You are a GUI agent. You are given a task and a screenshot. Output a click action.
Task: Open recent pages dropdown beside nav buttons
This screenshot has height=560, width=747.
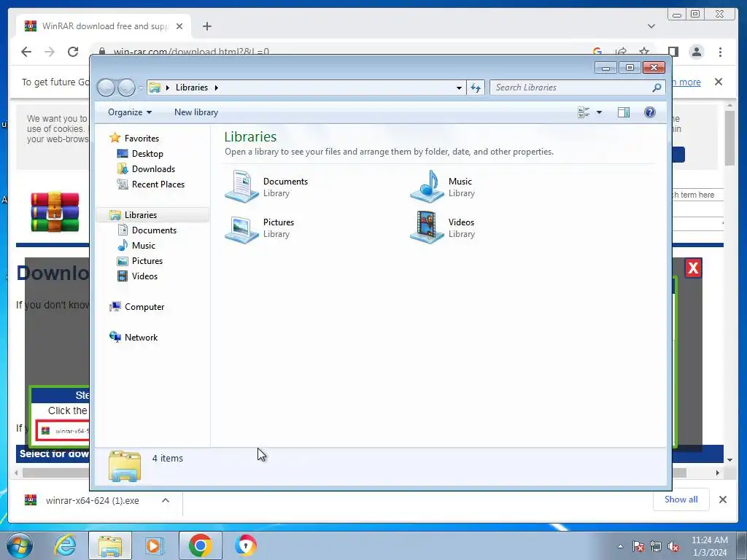pyautogui.click(x=141, y=87)
